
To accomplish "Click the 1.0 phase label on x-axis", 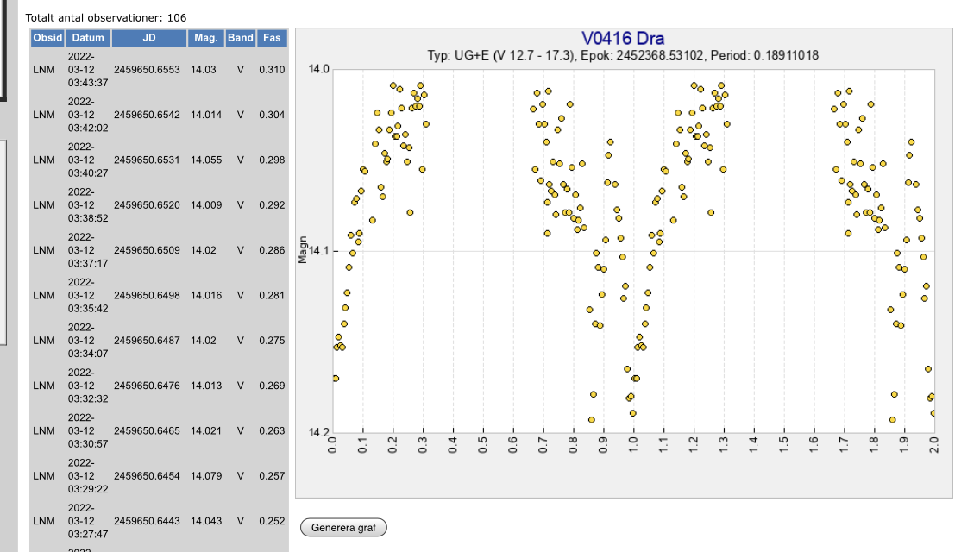I will (633, 445).
